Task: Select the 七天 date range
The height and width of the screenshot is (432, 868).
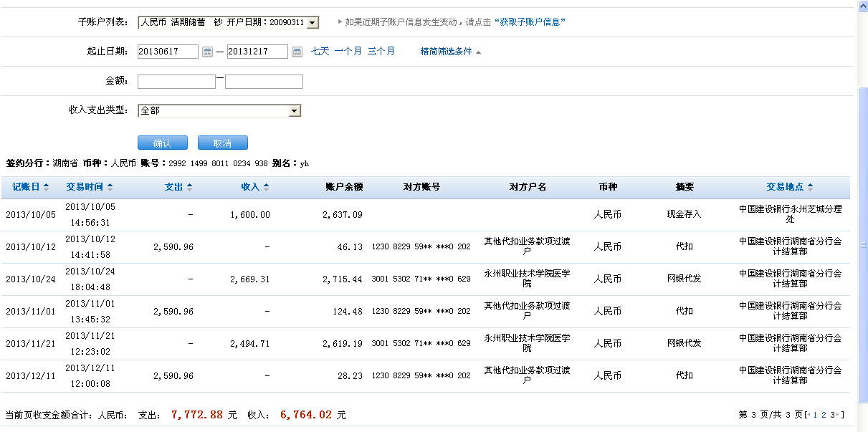Action: pyautogui.click(x=320, y=51)
